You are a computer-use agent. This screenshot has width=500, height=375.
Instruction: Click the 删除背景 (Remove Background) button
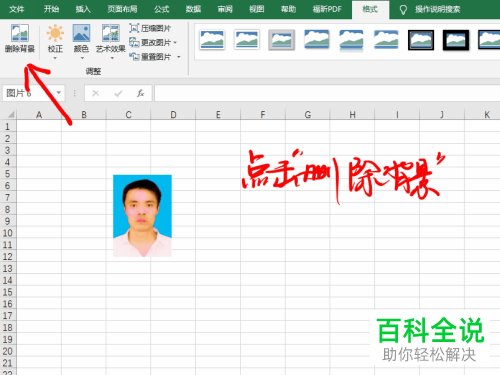[x=20, y=38]
